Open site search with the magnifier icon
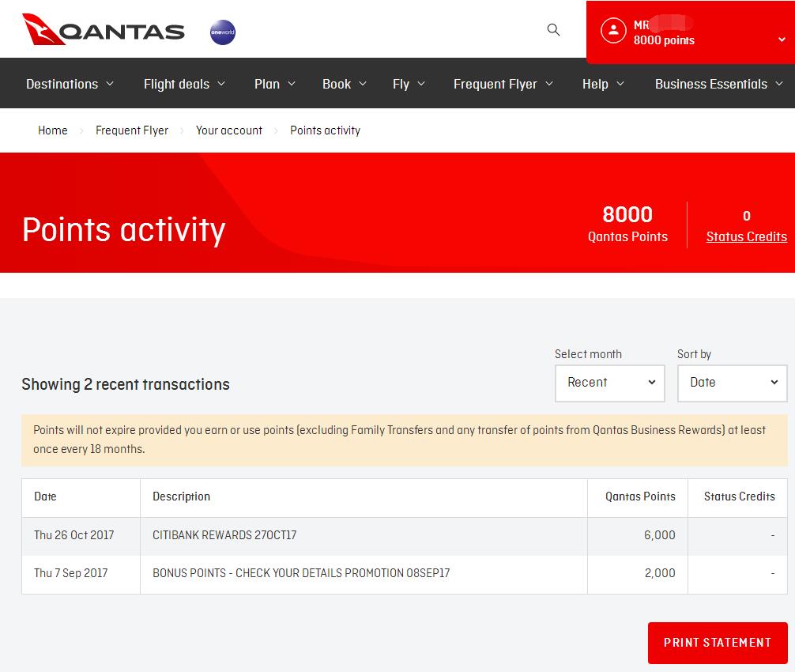This screenshot has width=795, height=672. (x=554, y=30)
